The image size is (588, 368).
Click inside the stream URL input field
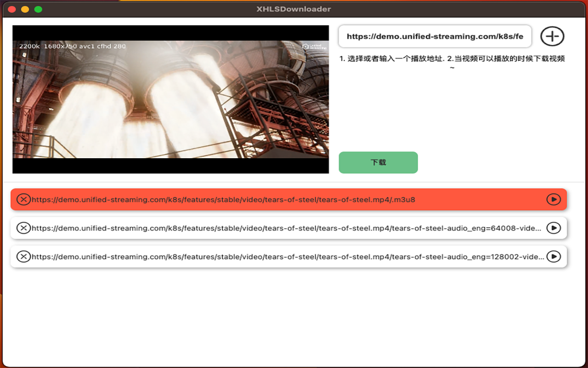(x=435, y=36)
